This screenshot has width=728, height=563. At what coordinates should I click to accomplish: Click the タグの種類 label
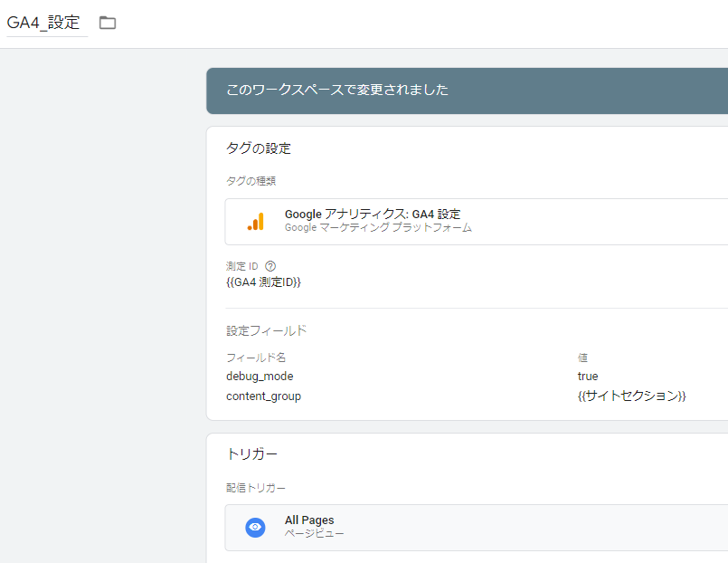pos(251,181)
